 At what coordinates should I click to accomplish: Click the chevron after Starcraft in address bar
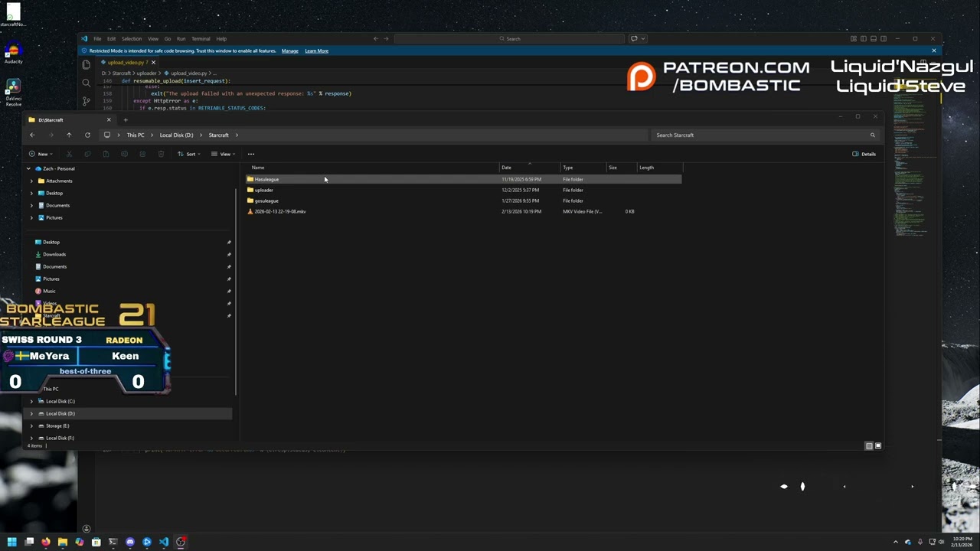237,135
